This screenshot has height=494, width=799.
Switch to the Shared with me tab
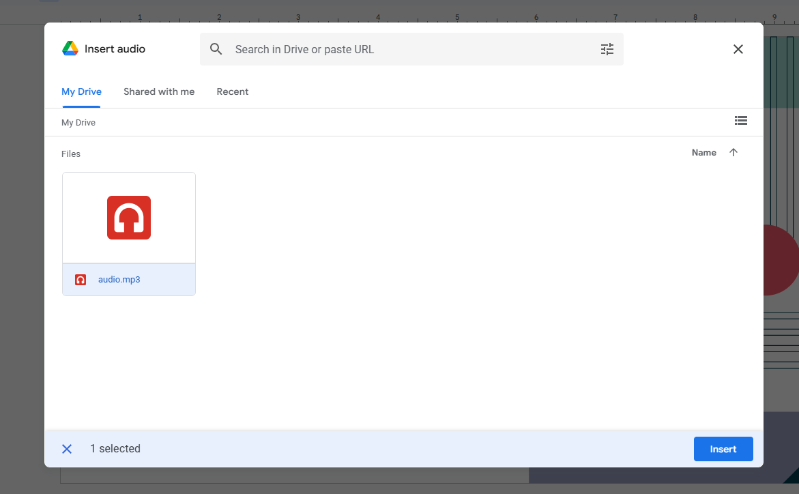pyautogui.click(x=159, y=92)
